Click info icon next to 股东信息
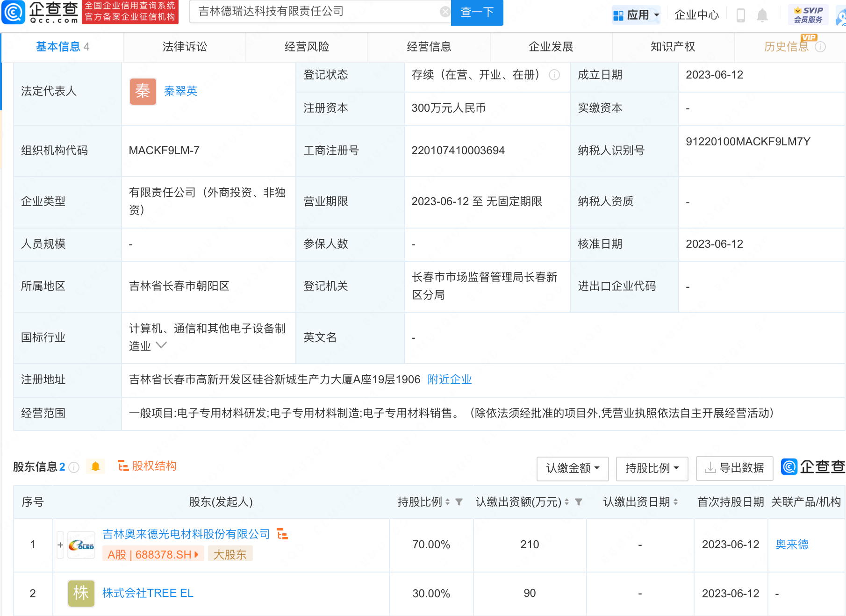The width and height of the screenshot is (846, 616). click(x=74, y=467)
